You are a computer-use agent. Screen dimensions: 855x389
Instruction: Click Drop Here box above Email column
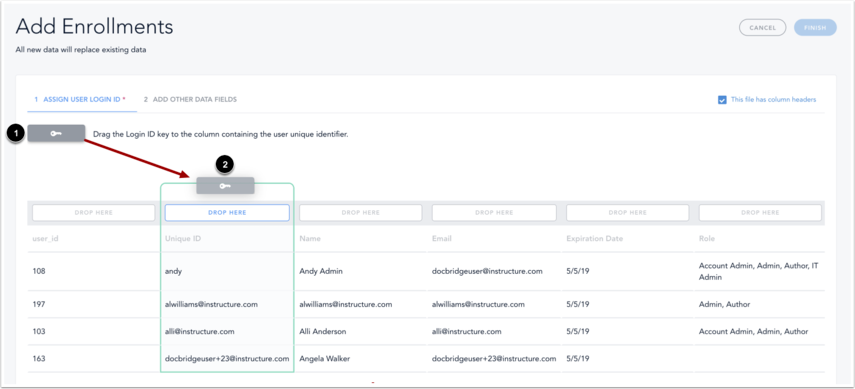click(494, 213)
